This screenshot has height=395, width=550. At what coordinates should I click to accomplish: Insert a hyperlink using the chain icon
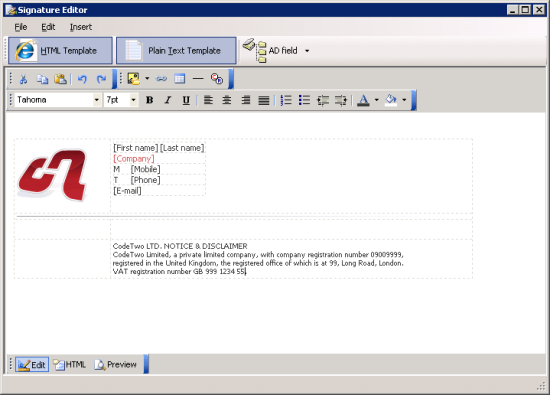[x=161, y=79]
